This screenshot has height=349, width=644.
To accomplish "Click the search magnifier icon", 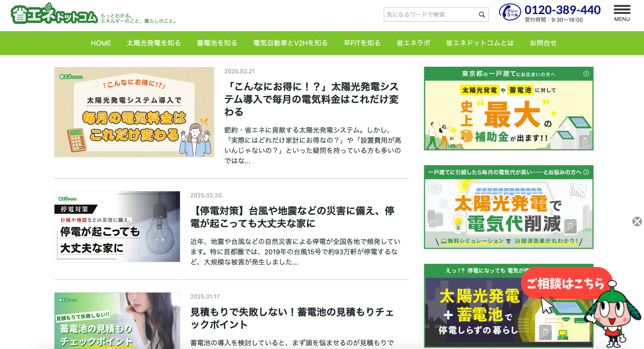I will tap(482, 14).
